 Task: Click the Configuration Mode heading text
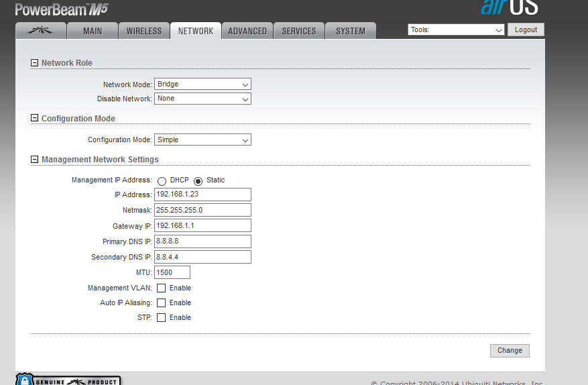click(x=78, y=118)
